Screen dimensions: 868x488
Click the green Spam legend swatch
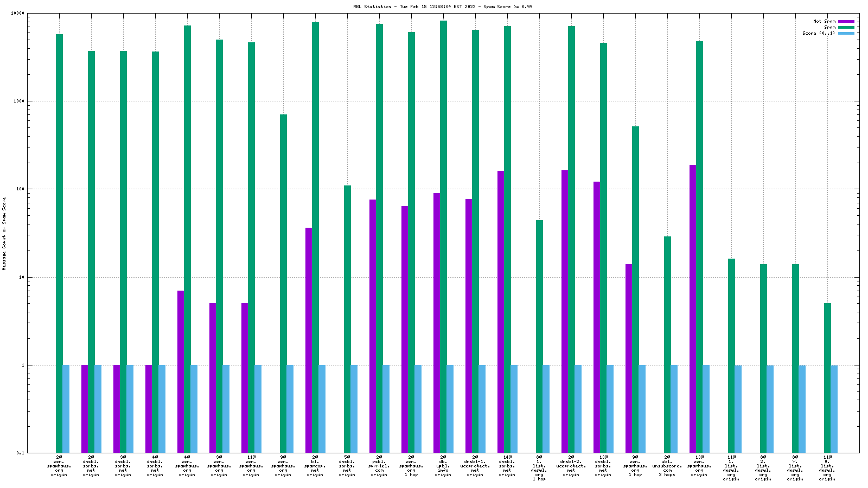coord(846,28)
